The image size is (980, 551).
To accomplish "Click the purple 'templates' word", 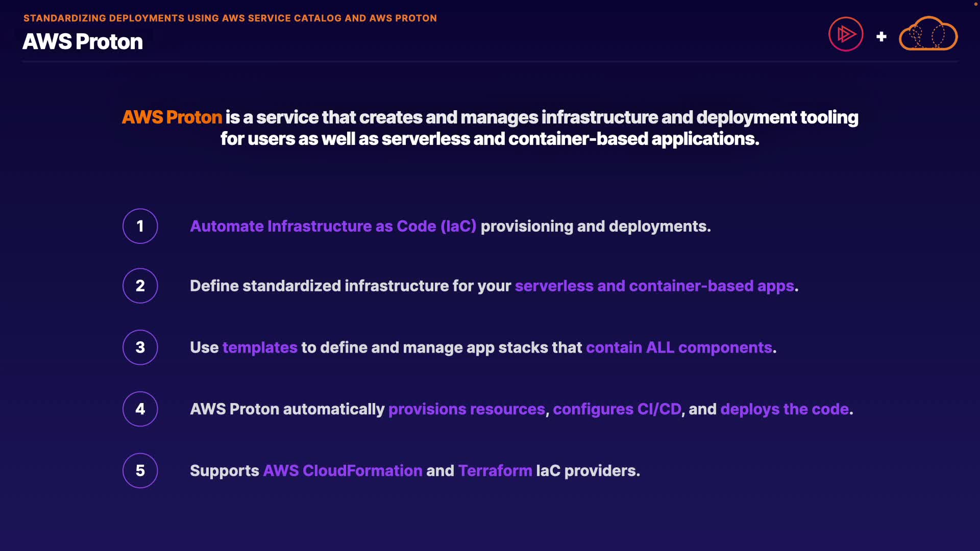I will (260, 347).
